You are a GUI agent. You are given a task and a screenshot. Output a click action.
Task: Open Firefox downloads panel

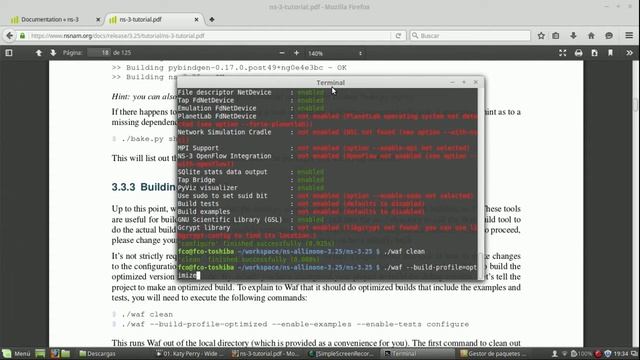tap(573, 36)
